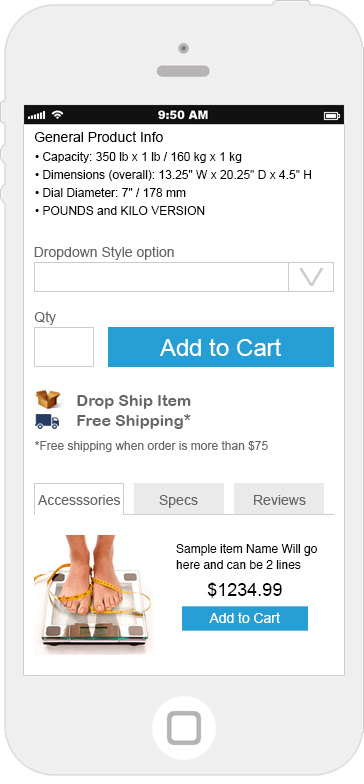Click the blue delivery truck icon

48,422
